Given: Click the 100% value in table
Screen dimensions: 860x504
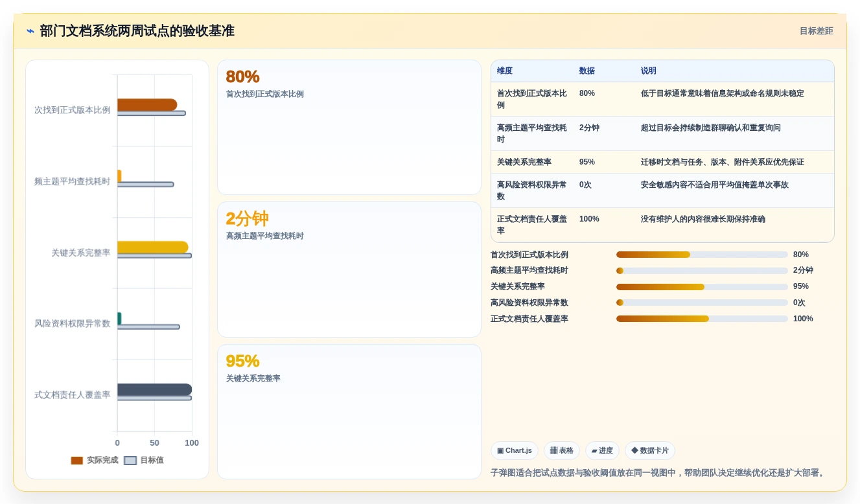Looking at the screenshot, I should tap(589, 219).
